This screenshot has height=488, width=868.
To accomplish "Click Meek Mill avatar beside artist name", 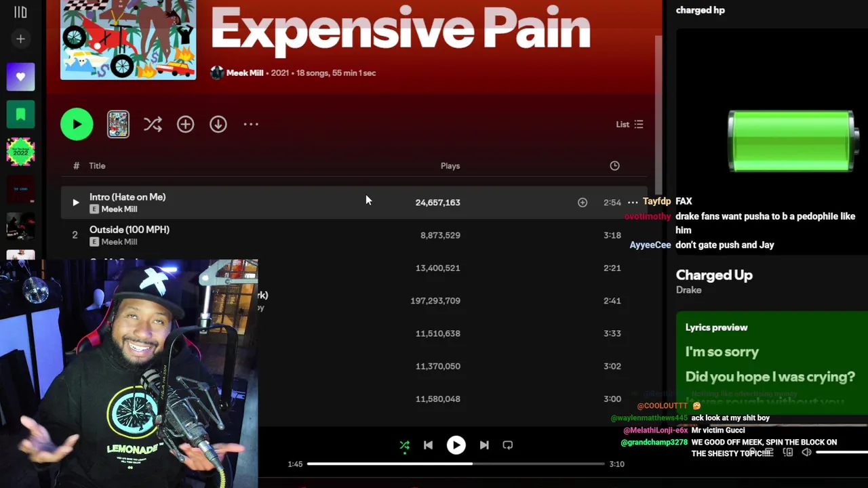I will 217,73.
